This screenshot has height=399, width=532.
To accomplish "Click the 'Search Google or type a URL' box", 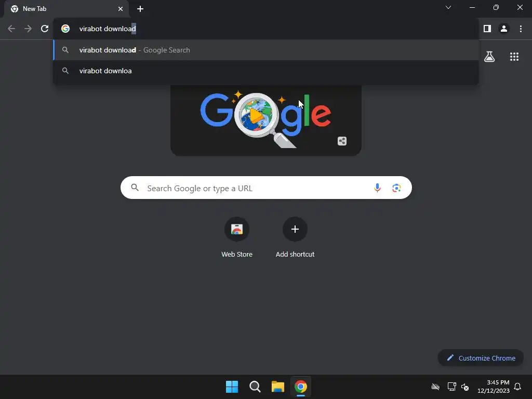I will click(266, 188).
